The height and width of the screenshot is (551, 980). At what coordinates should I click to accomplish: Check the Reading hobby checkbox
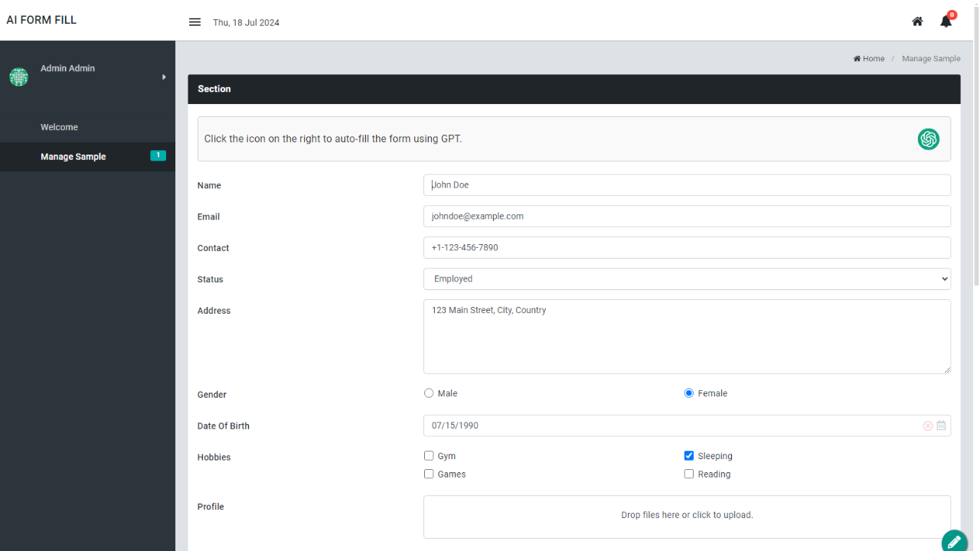689,474
